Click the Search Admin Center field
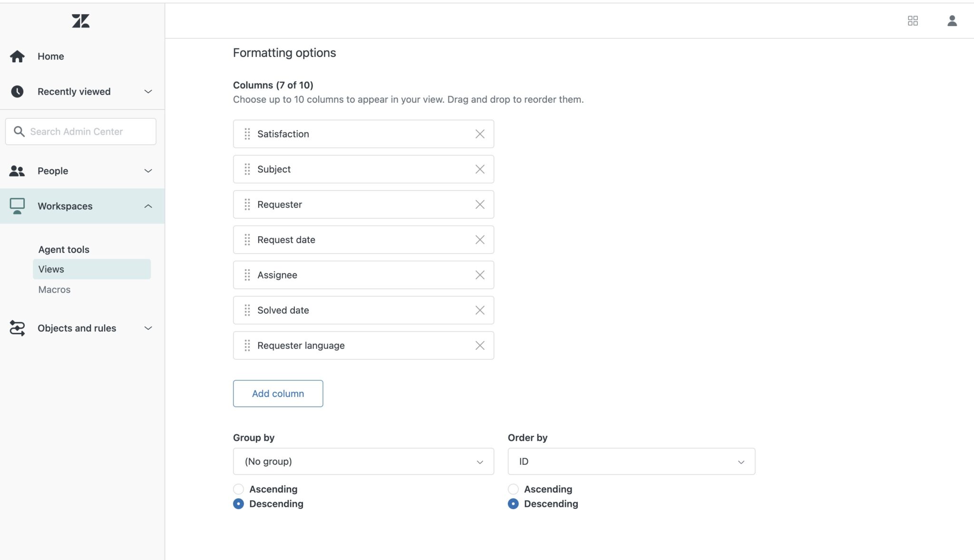The image size is (974, 560). point(81,131)
